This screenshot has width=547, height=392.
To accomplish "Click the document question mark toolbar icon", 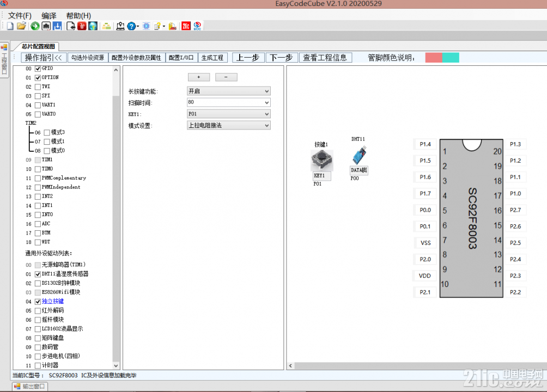I will [x=157, y=26].
